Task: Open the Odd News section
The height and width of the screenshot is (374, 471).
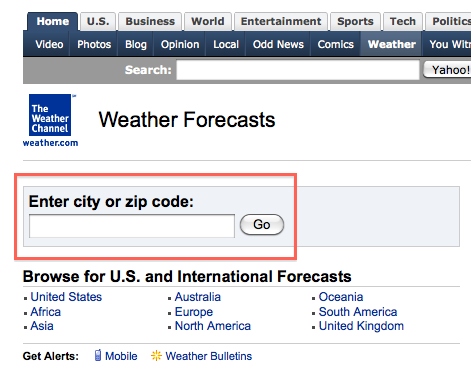Action: tap(278, 44)
